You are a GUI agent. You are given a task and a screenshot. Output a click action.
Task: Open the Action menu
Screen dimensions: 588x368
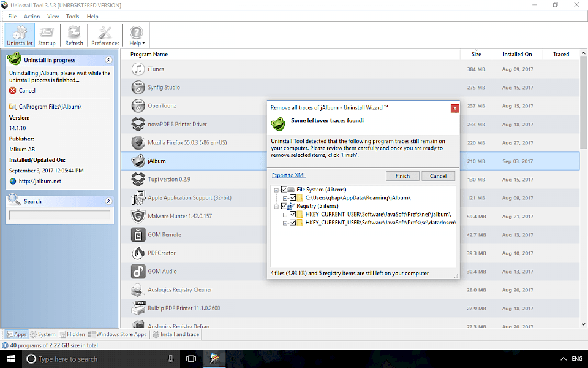click(32, 17)
